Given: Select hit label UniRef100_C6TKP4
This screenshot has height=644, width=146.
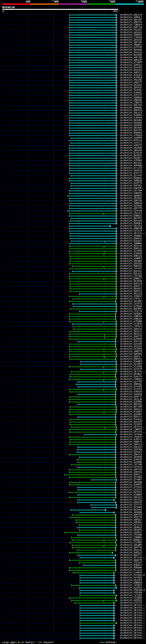Looking at the screenshot, I should (x=131, y=349).
